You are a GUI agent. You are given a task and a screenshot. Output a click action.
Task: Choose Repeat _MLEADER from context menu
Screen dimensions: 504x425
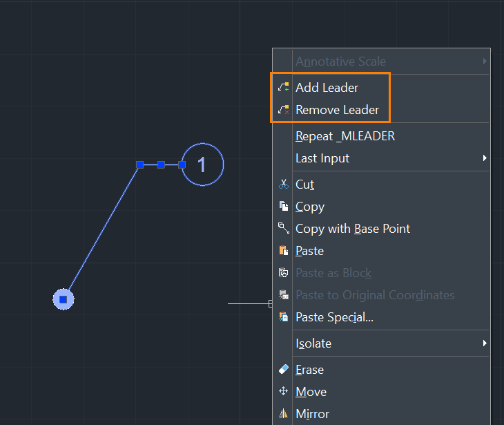click(381, 136)
